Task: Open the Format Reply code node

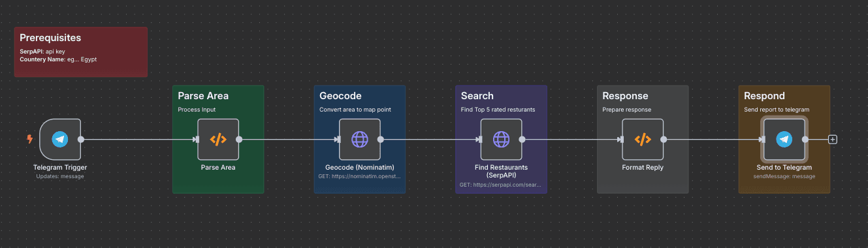Action: coord(643,139)
